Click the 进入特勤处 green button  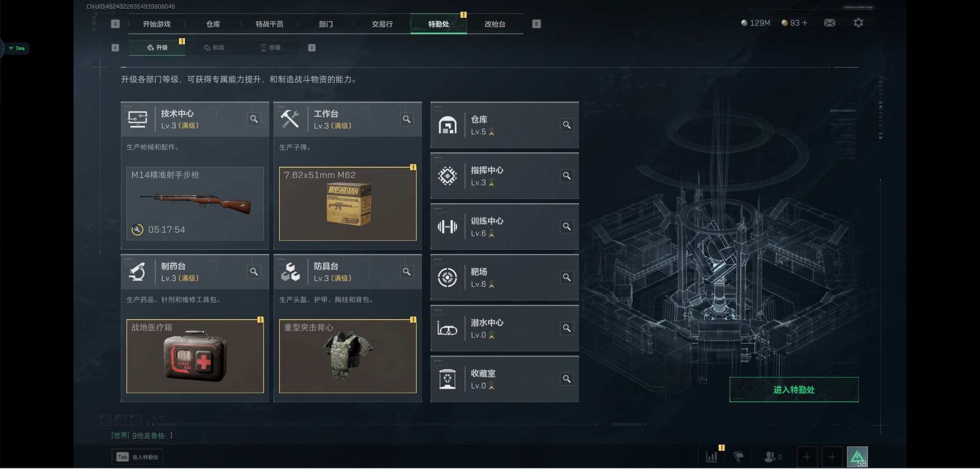pos(794,390)
